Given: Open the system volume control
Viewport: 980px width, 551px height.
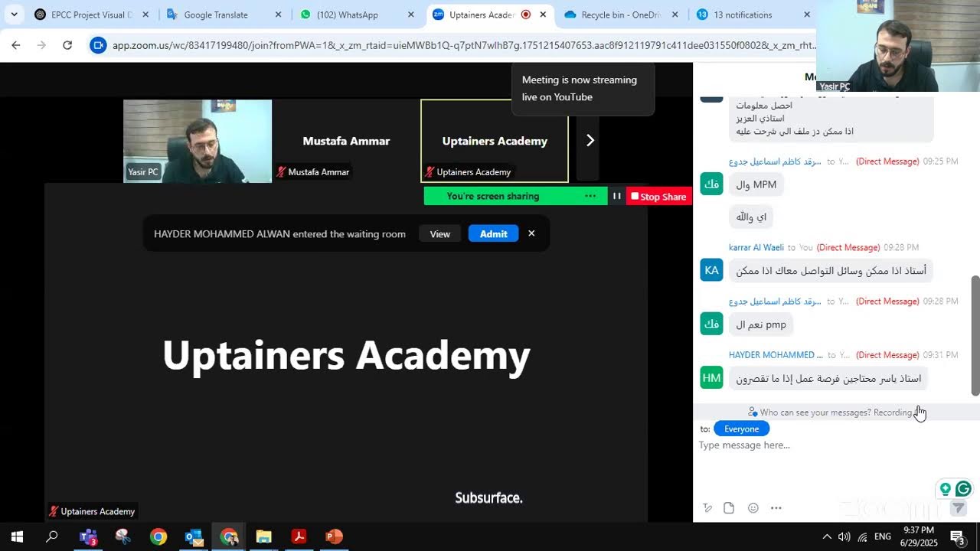Looking at the screenshot, I should 844,536.
